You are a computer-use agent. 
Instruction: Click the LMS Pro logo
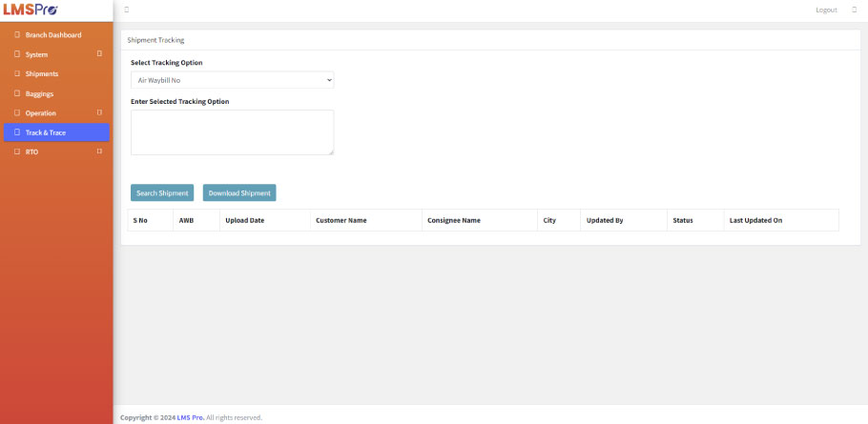(x=31, y=10)
